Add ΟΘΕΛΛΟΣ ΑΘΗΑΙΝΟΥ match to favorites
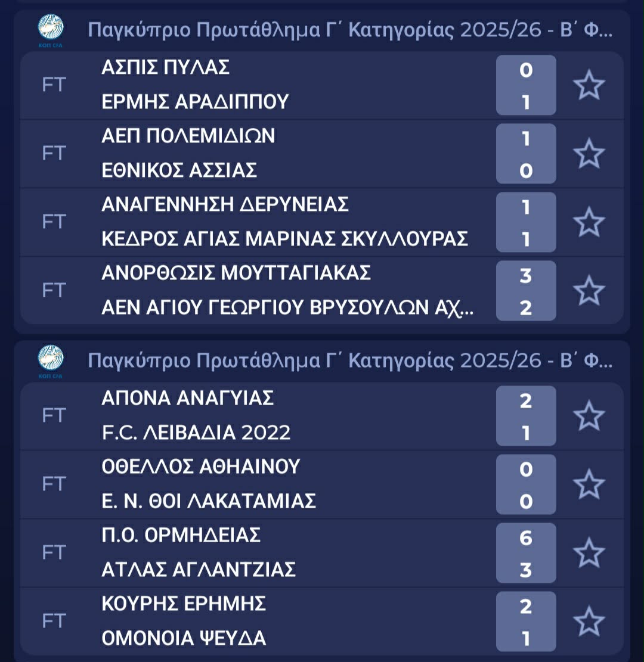644x662 pixels. click(589, 484)
